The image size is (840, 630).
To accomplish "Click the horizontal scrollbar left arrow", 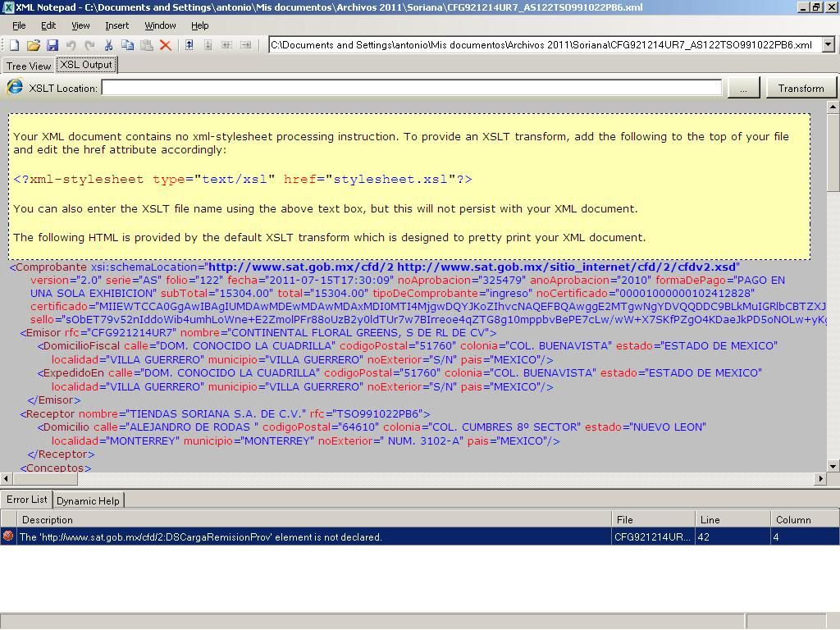I will point(6,478).
